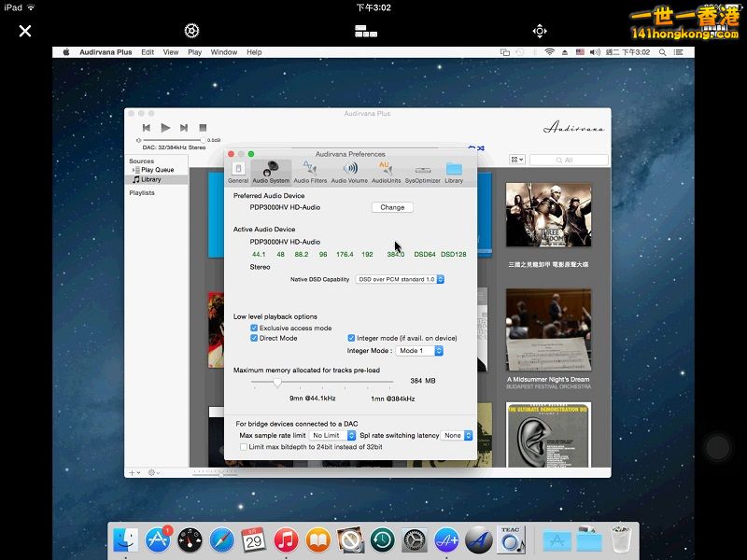Click the pre-load memory allocation slider
Viewport: 747px width, 560px height.
(277, 381)
